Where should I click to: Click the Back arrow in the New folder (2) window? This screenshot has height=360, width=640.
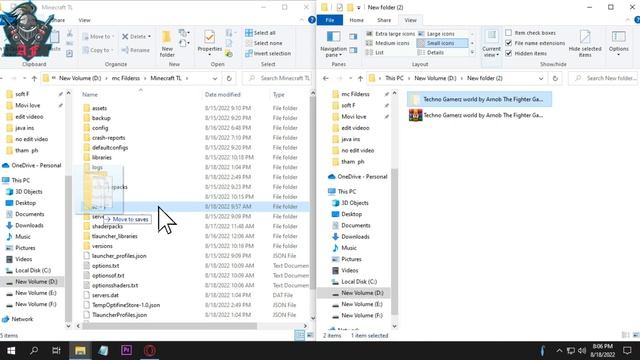click(325, 78)
